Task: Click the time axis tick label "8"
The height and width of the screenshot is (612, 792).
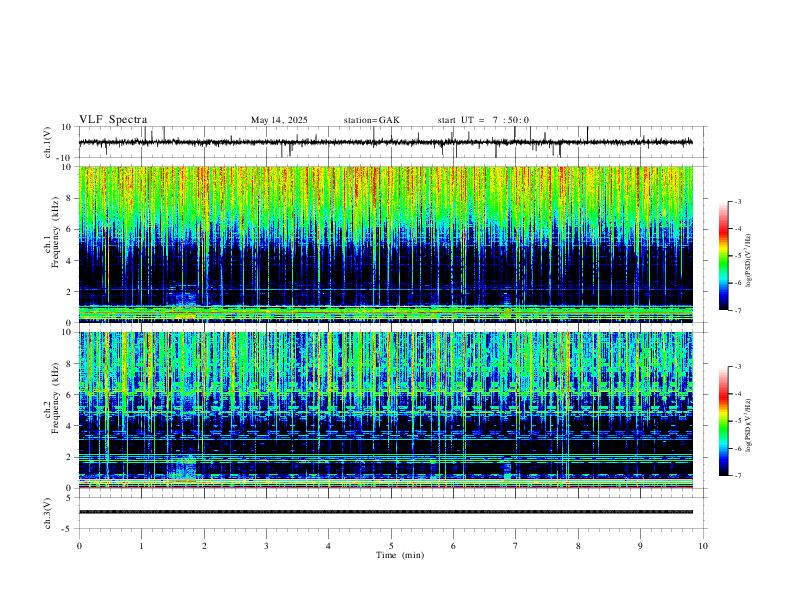Action: click(x=578, y=546)
